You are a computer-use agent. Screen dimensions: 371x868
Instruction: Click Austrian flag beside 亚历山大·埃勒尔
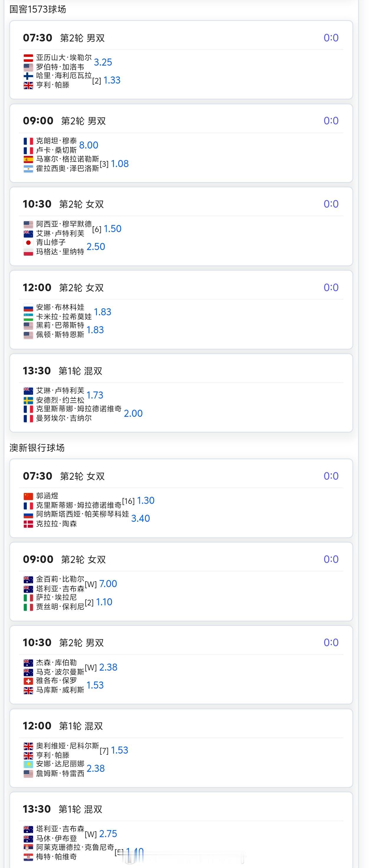tap(28, 58)
